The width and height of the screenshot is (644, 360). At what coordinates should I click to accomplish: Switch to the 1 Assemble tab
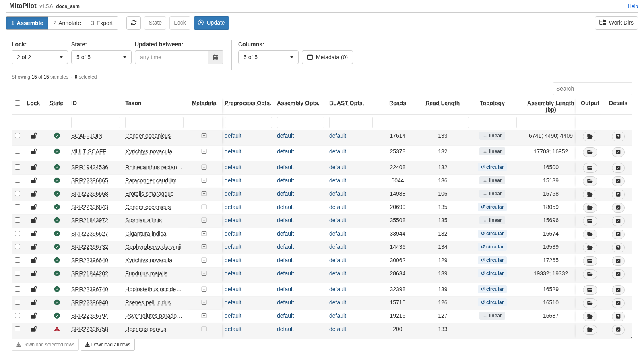pos(27,23)
